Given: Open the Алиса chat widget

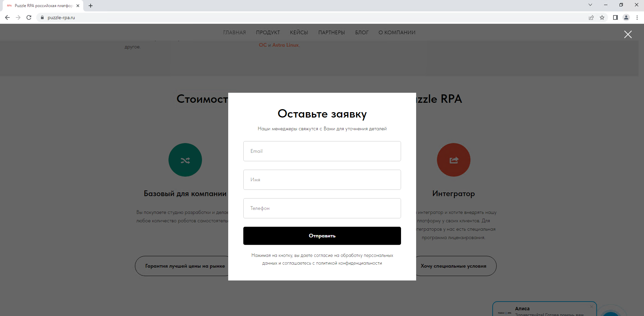Looking at the screenshot, I should tap(544, 309).
